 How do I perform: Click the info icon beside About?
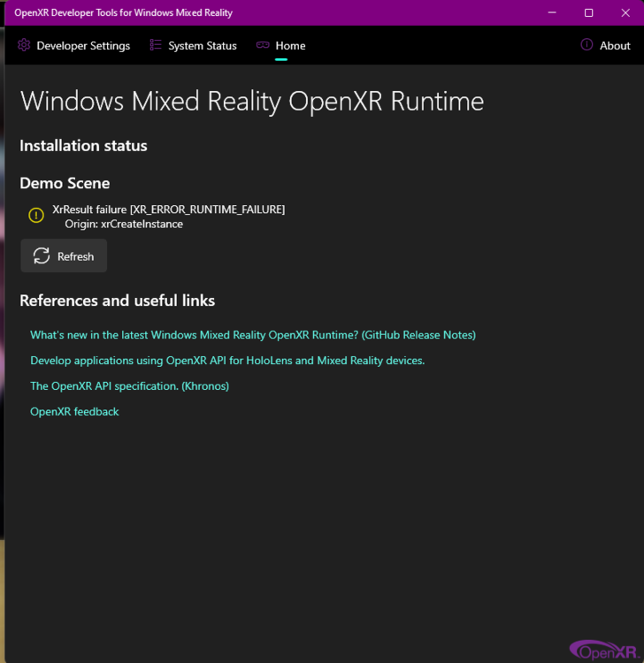coord(586,44)
